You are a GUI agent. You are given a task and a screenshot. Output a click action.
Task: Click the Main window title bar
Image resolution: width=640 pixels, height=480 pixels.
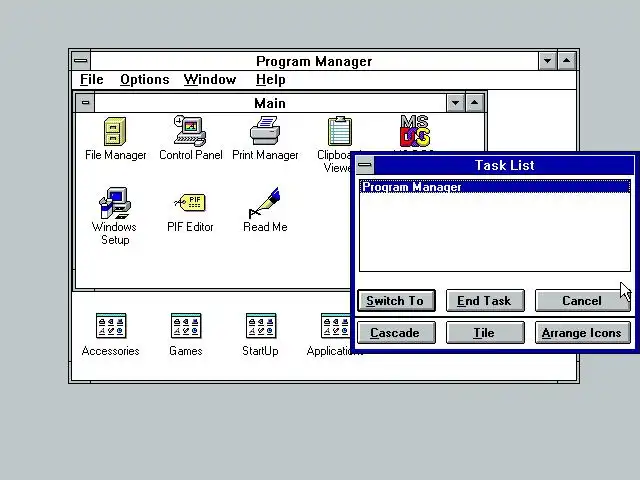click(x=270, y=103)
